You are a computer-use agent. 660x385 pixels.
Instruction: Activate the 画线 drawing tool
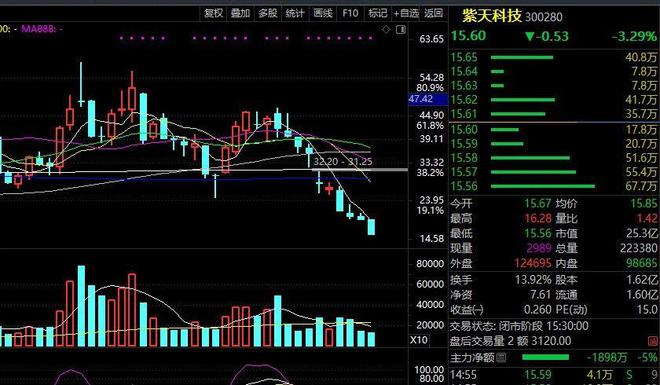coord(323,13)
